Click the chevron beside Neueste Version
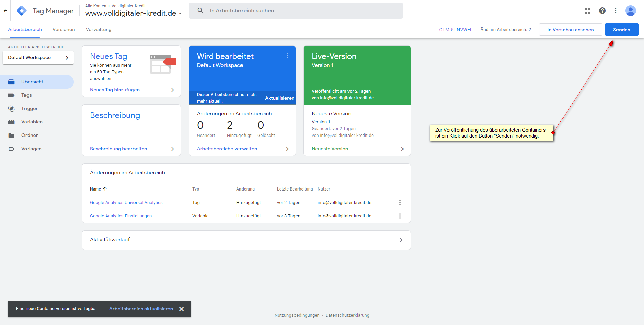 (x=402, y=149)
